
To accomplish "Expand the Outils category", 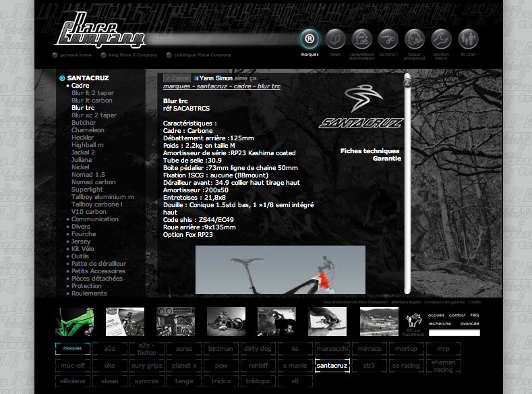I will (80, 256).
